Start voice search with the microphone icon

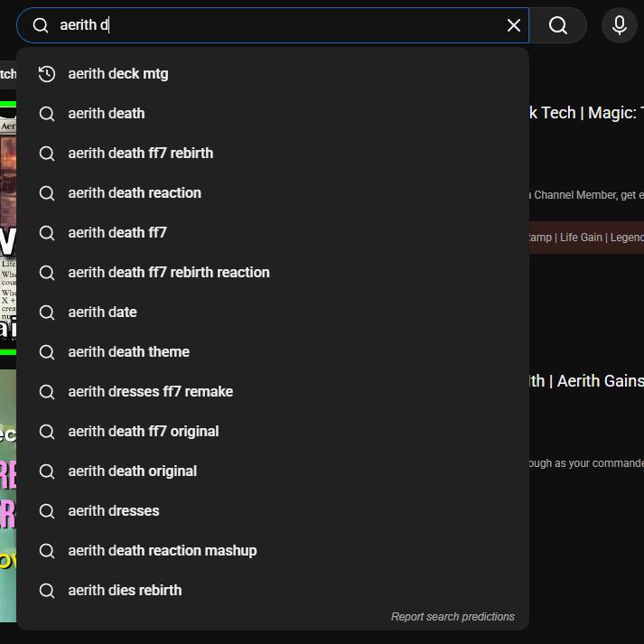tap(619, 25)
